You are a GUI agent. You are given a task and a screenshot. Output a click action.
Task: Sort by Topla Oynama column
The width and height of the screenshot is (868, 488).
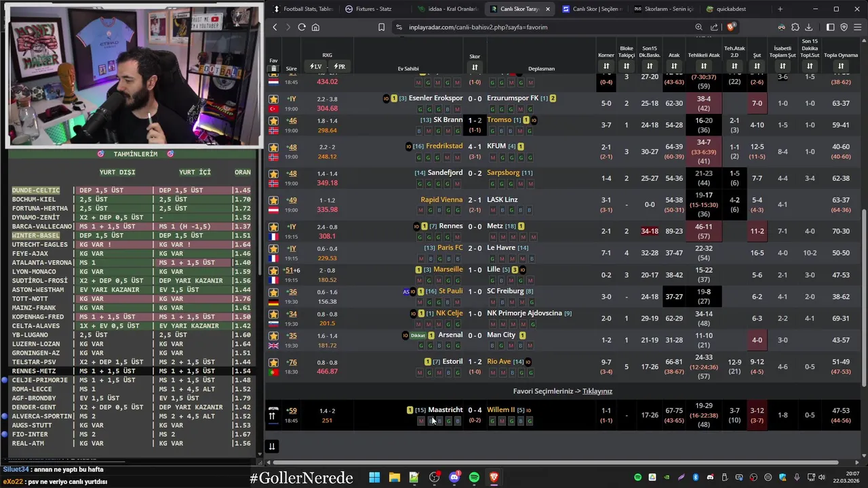coord(840,66)
